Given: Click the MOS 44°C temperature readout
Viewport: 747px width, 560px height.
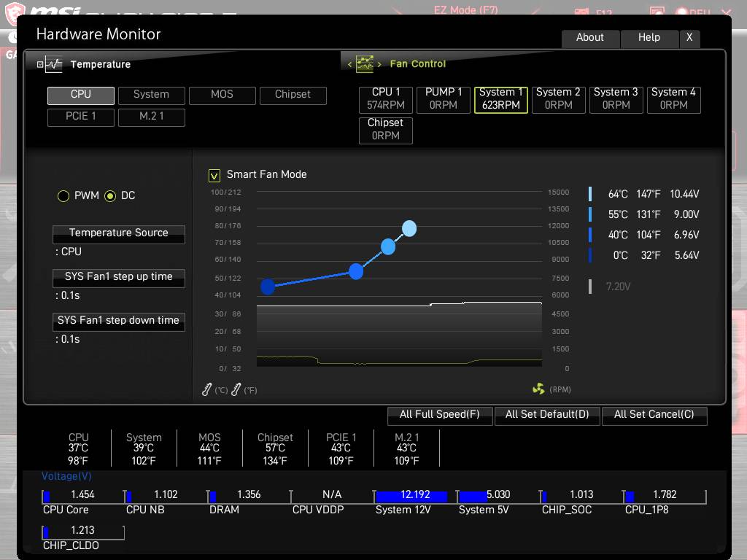Looking at the screenshot, I should pyautogui.click(x=209, y=448).
